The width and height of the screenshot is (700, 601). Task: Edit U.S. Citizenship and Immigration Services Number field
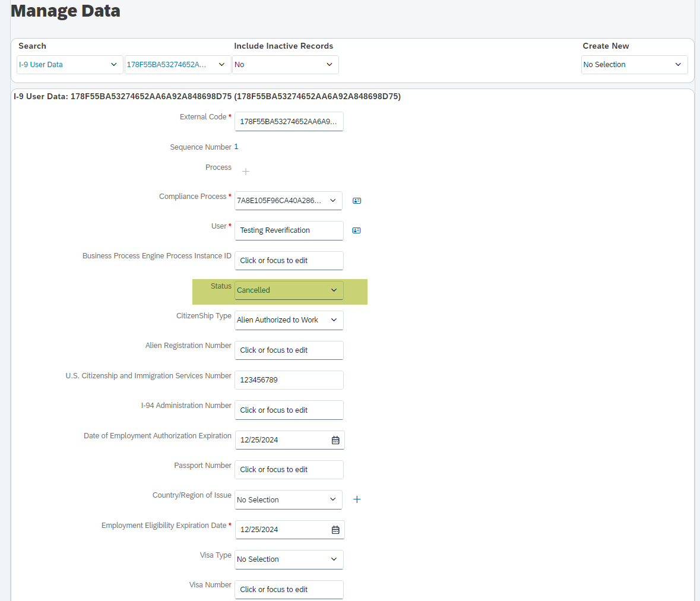pos(289,380)
